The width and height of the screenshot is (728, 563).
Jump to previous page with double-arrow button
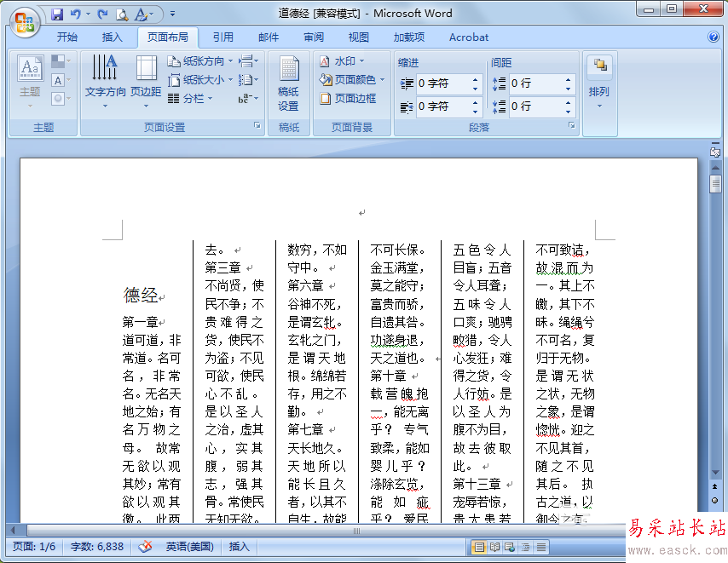click(715, 486)
